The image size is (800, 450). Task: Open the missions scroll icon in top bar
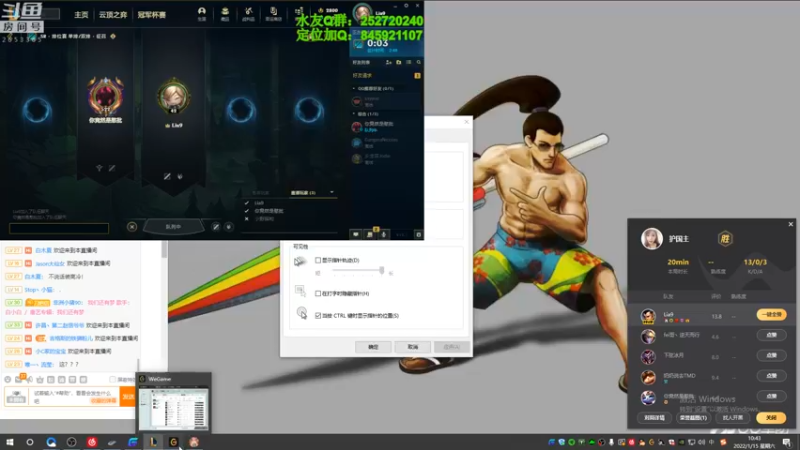pyautogui.click(x=273, y=13)
